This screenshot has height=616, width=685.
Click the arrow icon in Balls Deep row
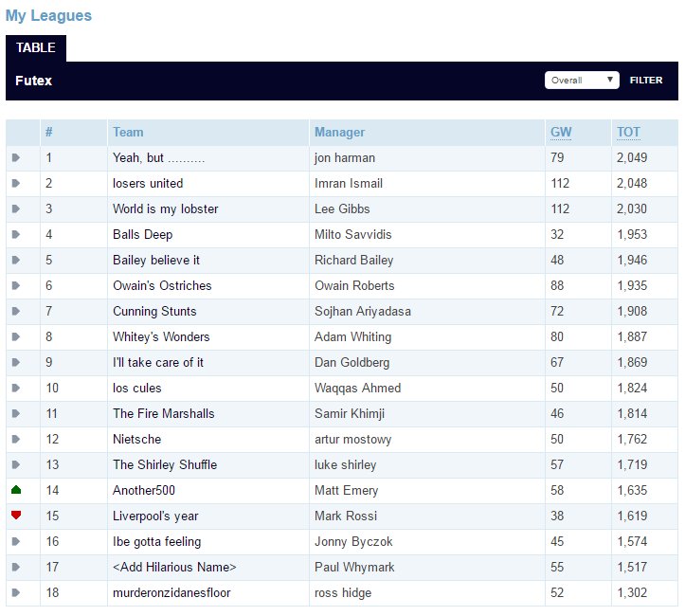pyautogui.click(x=16, y=234)
